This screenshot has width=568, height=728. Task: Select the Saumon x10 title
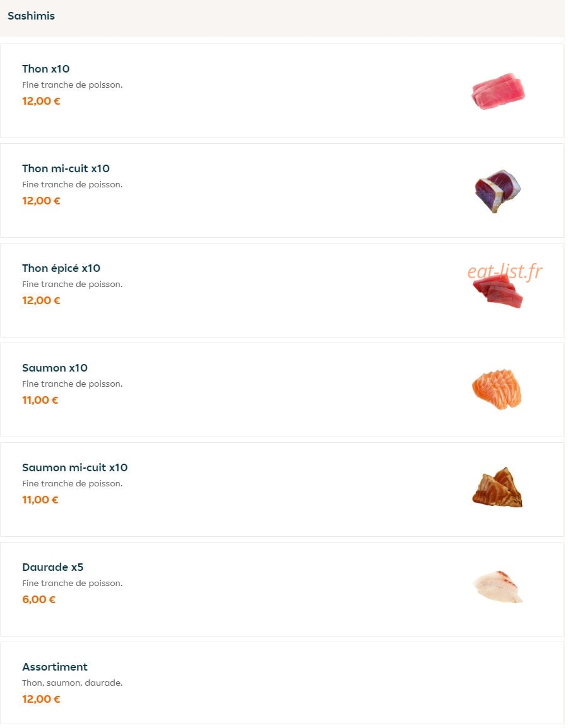pos(55,368)
